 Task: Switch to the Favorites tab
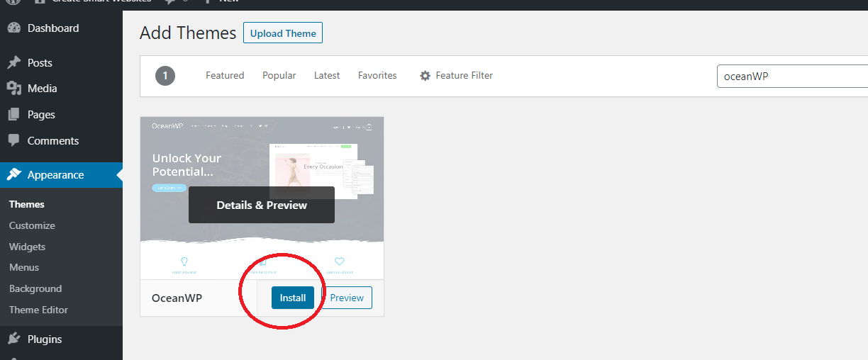(377, 75)
